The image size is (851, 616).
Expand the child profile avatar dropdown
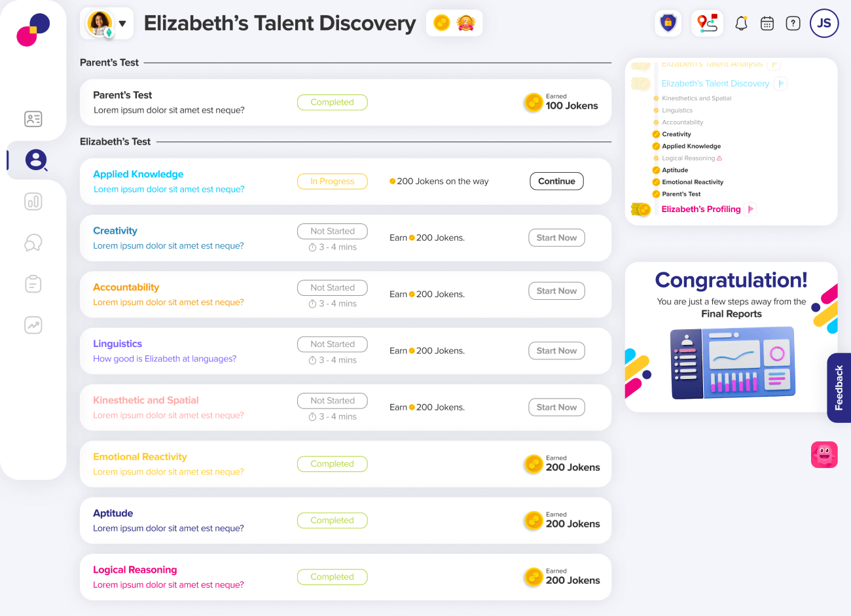click(x=122, y=24)
